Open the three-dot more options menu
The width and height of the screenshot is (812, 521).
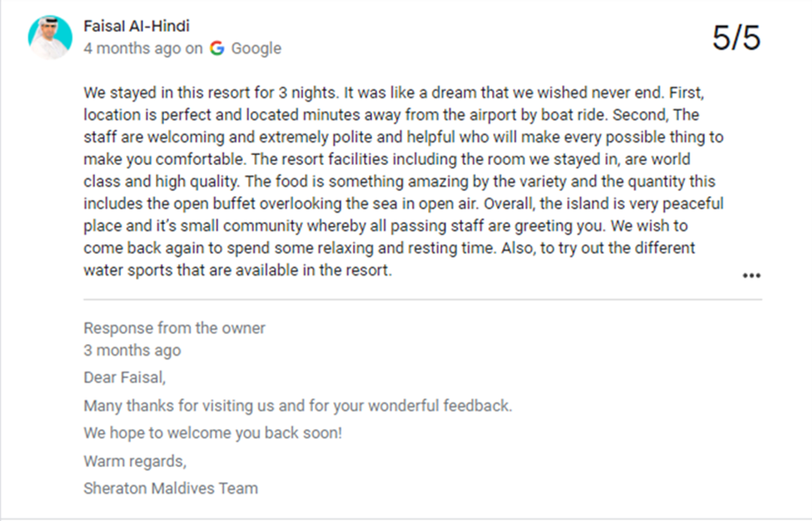pyautogui.click(x=751, y=275)
